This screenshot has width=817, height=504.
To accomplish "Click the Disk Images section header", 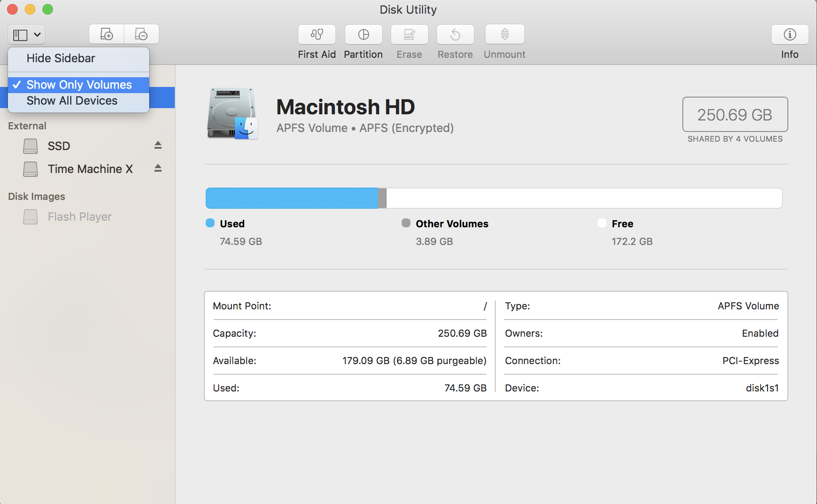I will point(37,196).
